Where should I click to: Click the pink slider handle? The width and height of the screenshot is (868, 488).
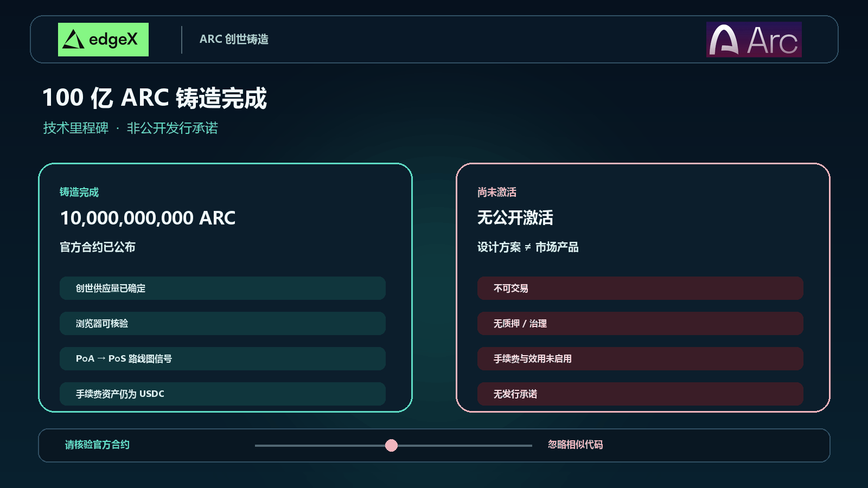(x=391, y=446)
